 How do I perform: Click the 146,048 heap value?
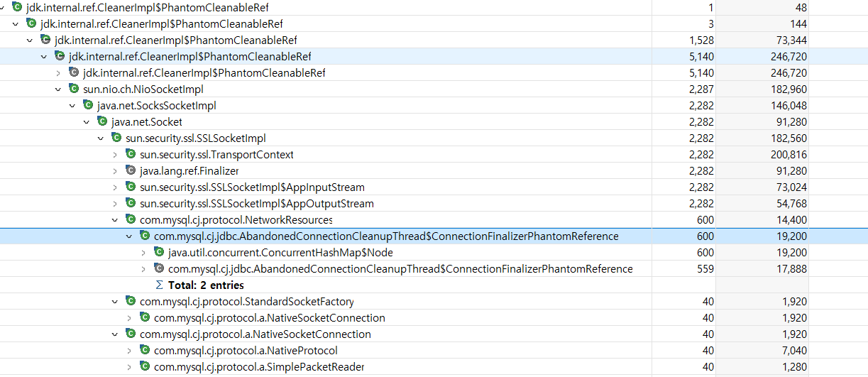click(789, 105)
